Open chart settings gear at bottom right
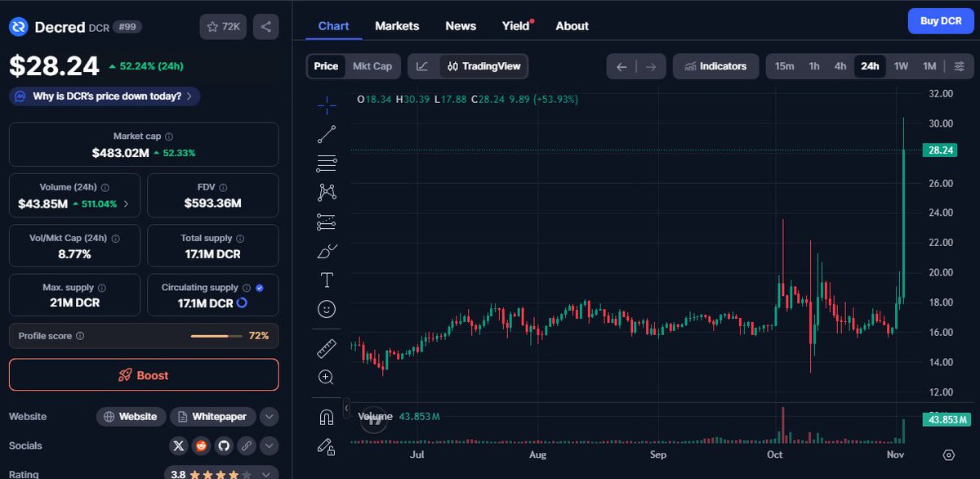This screenshot has height=479, width=980. point(948,455)
